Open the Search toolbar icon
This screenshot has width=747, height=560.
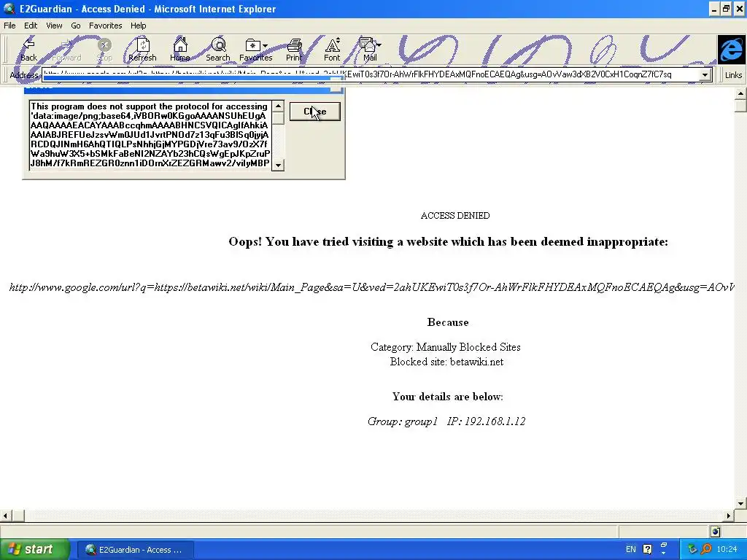pyautogui.click(x=218, y=50)
